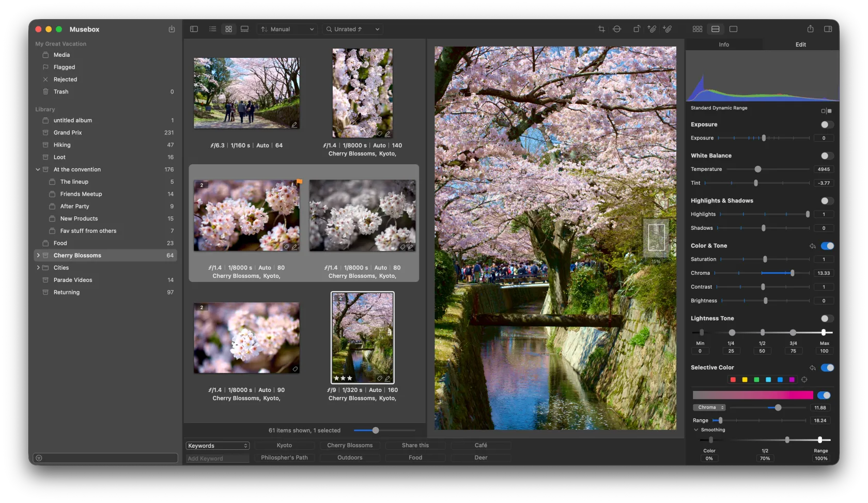Reset the Color & Tone adjustments
The image size is (868, 503).
point(813,246)
